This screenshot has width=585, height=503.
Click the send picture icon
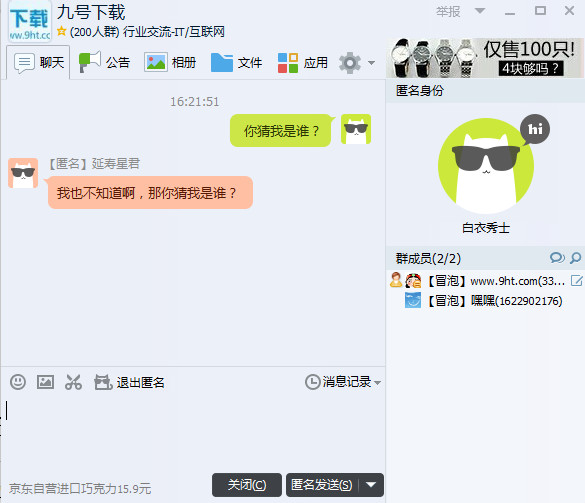point(45,382)
